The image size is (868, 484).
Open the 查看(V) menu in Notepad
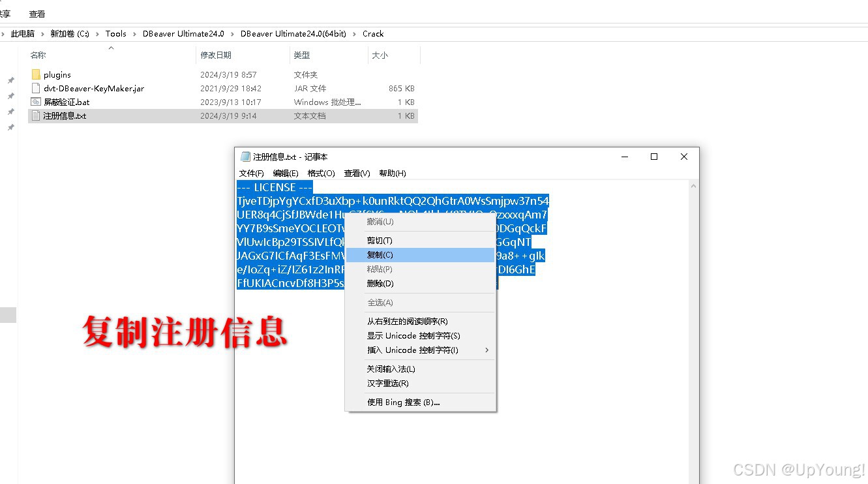pyautogui.click(x=357, y=173)
